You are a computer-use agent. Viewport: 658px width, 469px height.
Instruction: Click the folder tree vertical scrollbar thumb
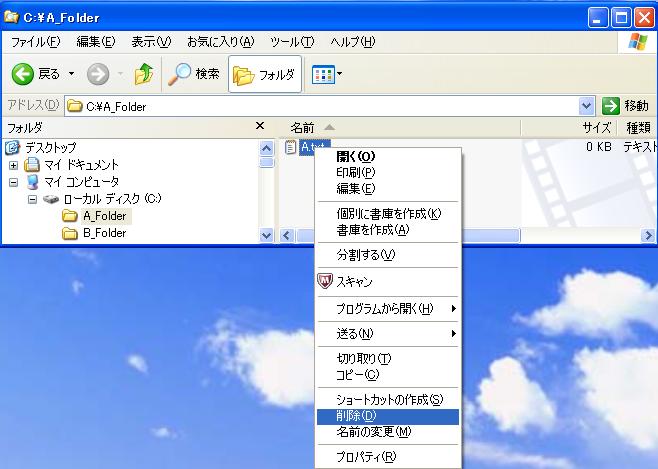pyautogui.click(x=266, y=162)
